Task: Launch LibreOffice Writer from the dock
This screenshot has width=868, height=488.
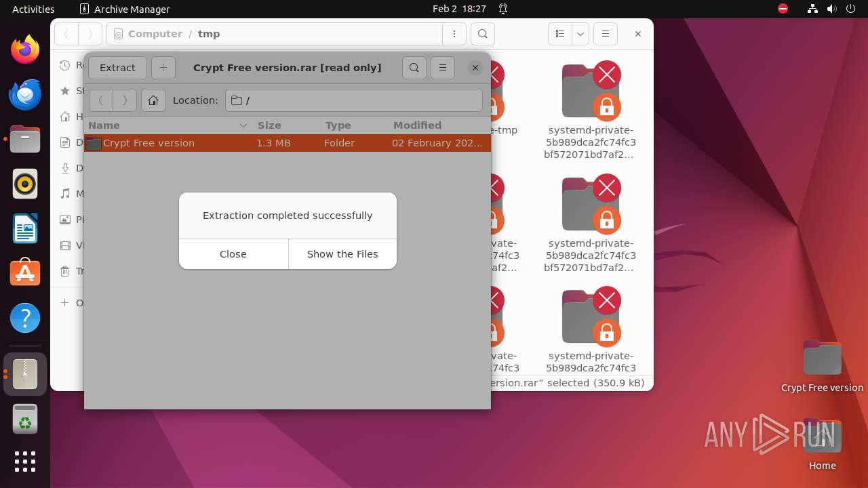Action: point(25,228)
